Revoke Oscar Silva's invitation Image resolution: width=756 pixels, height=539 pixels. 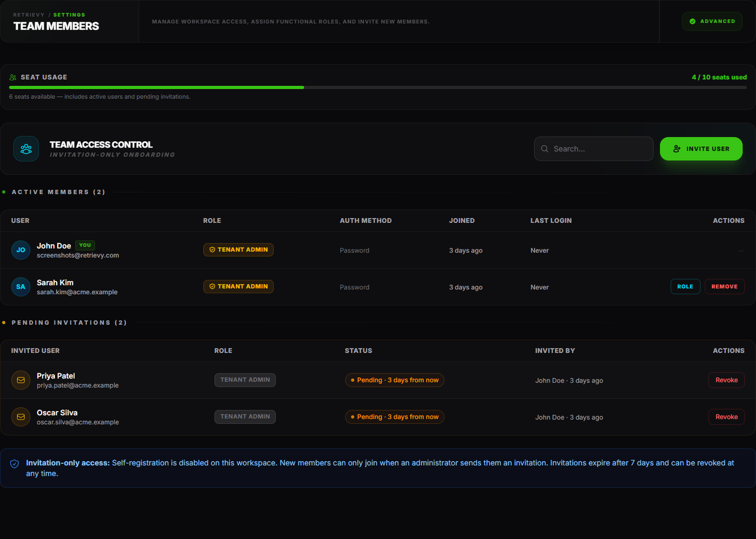726,417
